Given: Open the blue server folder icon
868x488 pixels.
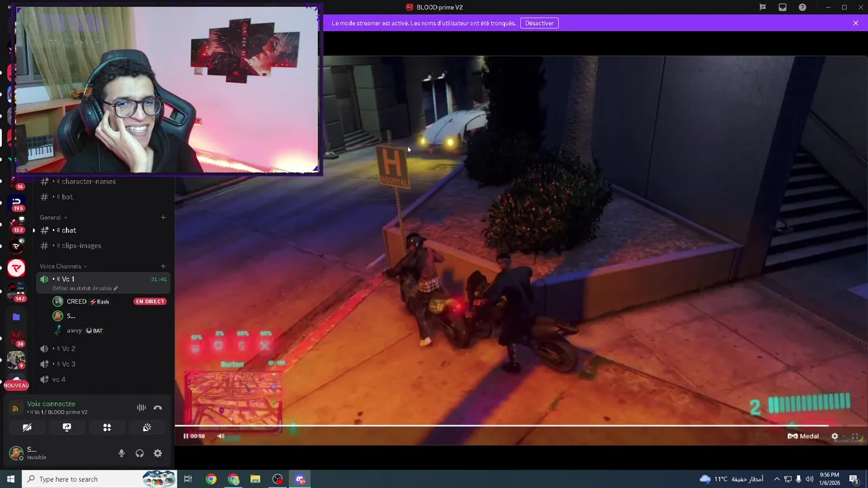Looking at the screenshot, I should click(x=16, y=317).
